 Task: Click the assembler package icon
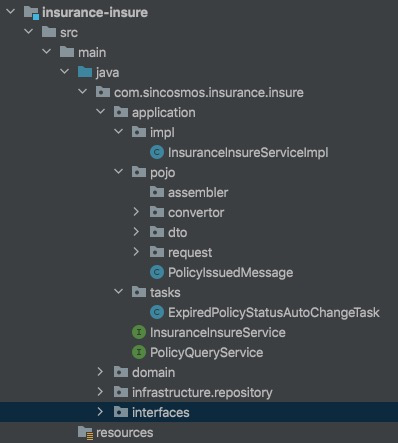(x=157, y=192)
